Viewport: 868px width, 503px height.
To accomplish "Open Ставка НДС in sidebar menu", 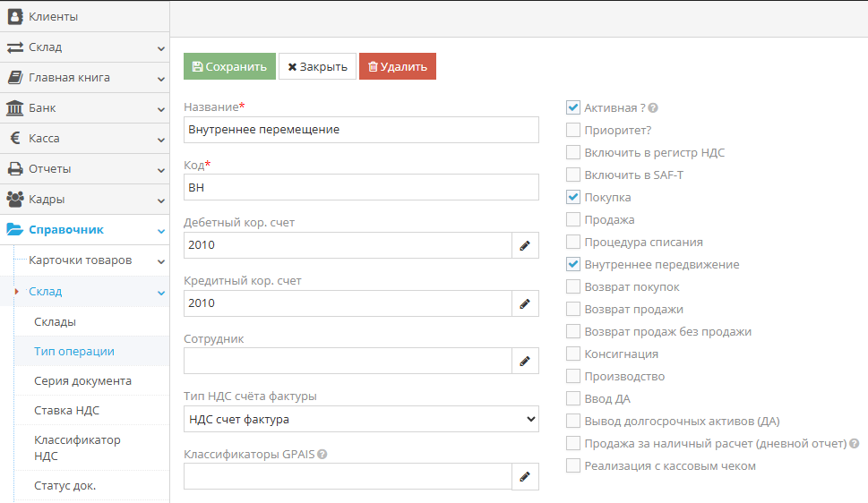I will (x=66, y=411).
